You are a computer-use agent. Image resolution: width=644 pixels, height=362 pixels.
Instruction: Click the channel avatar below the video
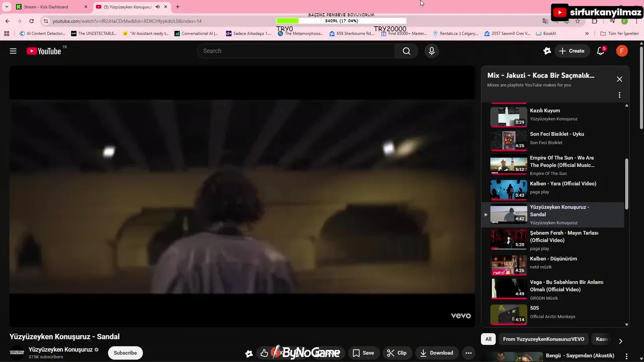17,352
